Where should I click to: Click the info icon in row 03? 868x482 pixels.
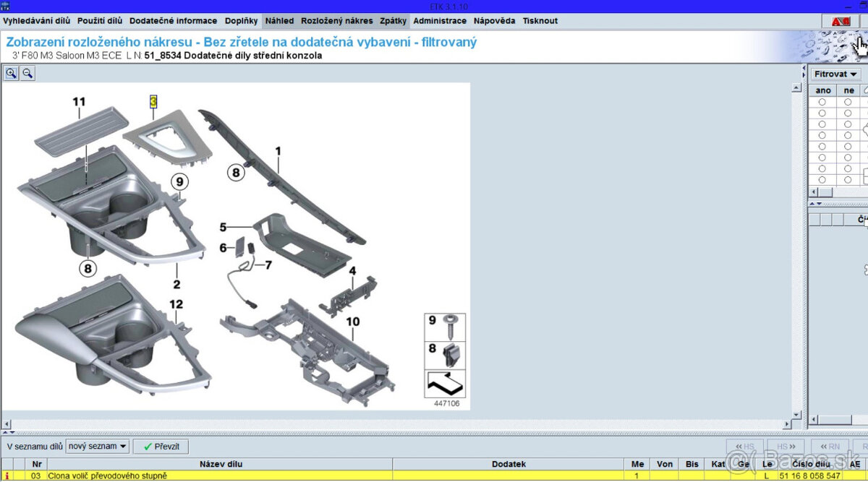point(8,475)
